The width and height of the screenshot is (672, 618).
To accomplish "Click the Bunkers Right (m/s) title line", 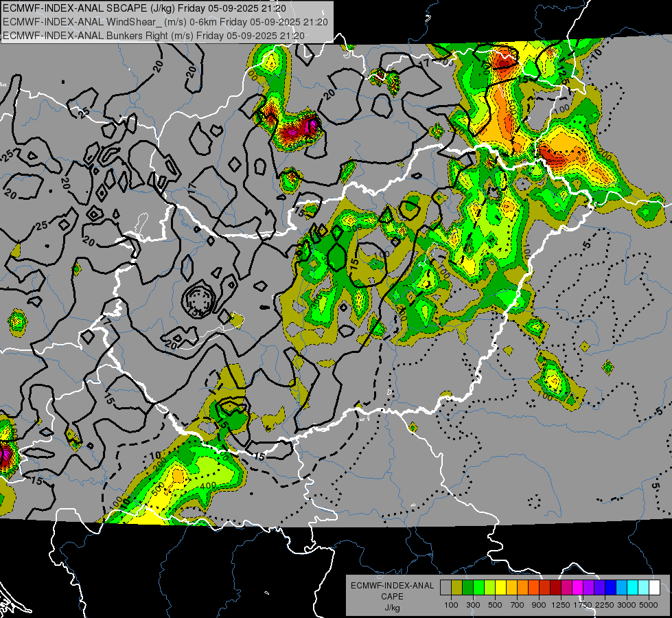I will [154, 36].
